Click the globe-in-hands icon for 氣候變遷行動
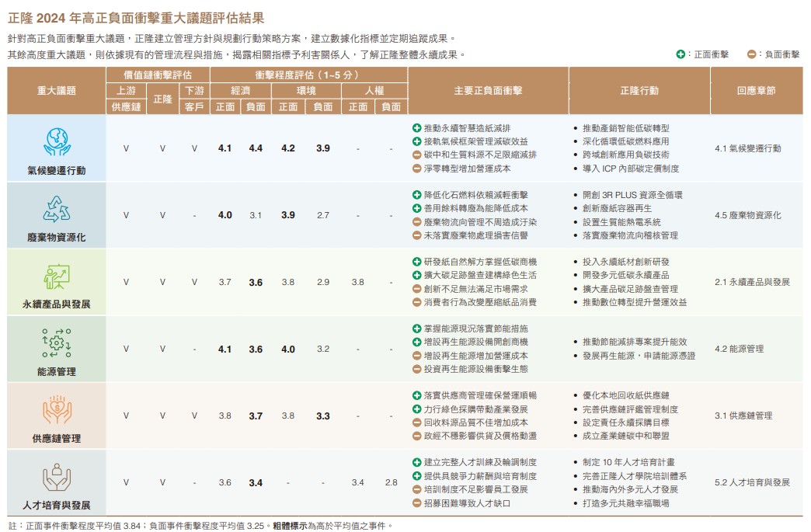Viewport: 811px width, 532px height. tap(57, 141)
